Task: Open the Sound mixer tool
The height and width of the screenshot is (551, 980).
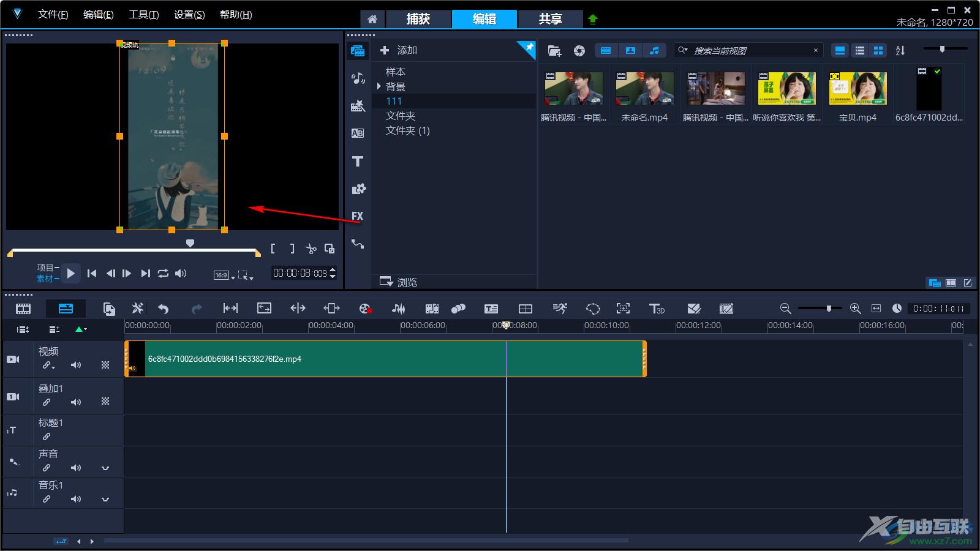Action: [398, 309]
